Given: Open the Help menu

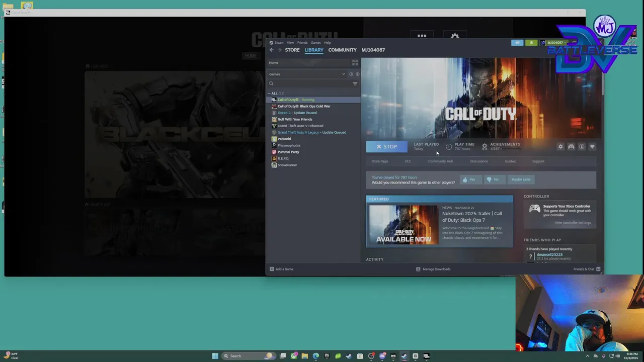Looking at the screenshot, I should point(328,43).
